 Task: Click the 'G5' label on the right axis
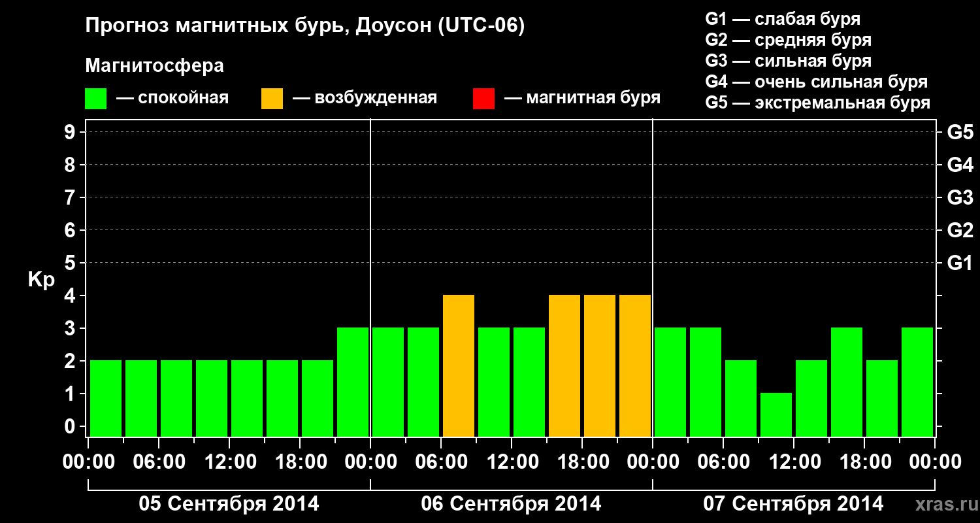960,132
